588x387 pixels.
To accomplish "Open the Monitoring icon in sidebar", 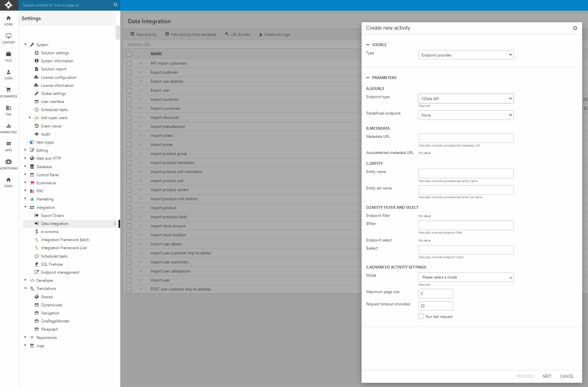I will tap(8, 162).
